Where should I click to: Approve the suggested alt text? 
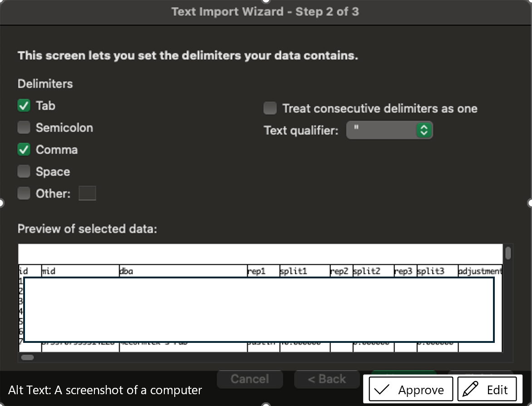click(x=411, y=390)
